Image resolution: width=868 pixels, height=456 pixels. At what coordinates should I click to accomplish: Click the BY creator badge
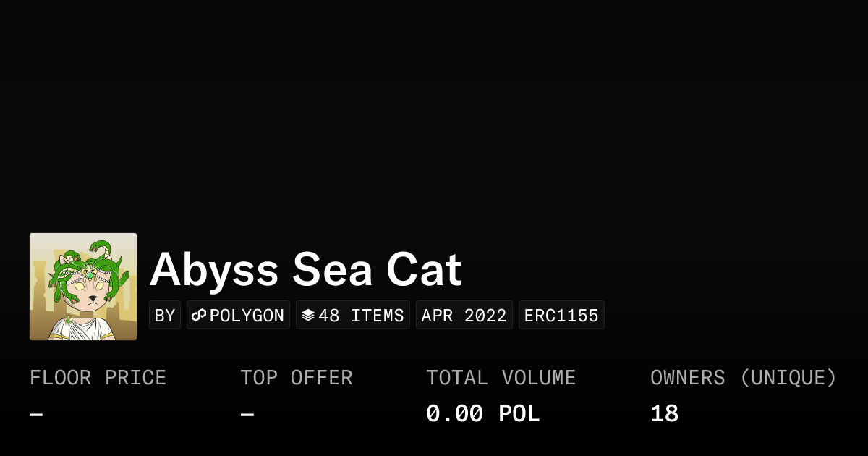(x=165, y=316)
